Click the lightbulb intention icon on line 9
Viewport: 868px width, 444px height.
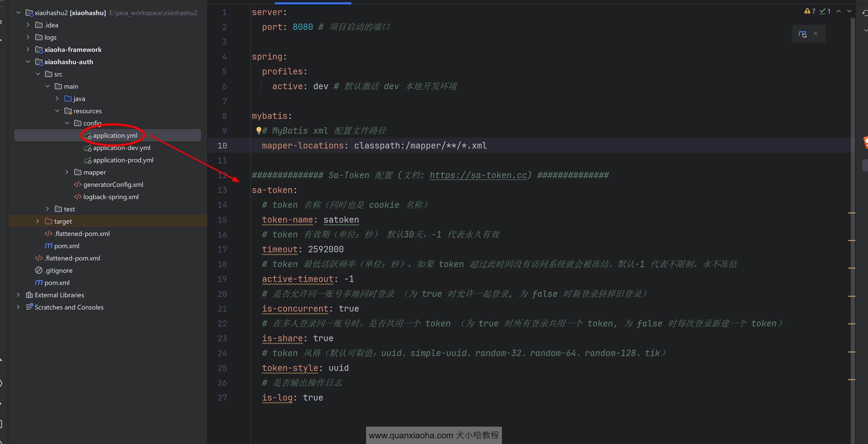(258, 130)
